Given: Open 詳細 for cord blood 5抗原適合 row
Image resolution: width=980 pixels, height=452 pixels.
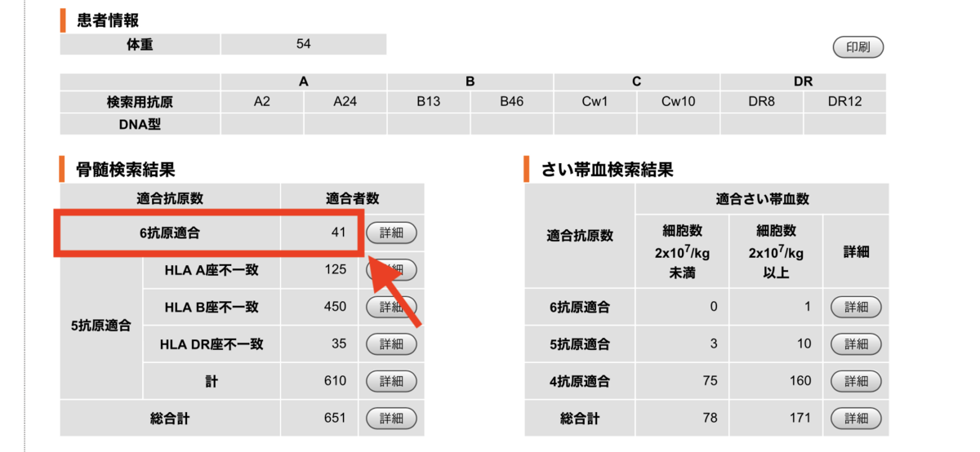Looking at the screenshot, I should [x=856, y=344].
